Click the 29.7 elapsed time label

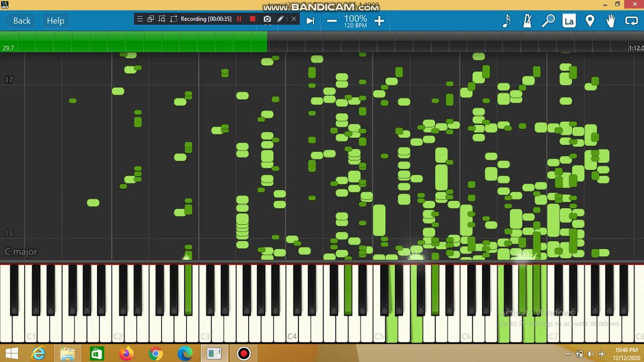coord(8,48)
